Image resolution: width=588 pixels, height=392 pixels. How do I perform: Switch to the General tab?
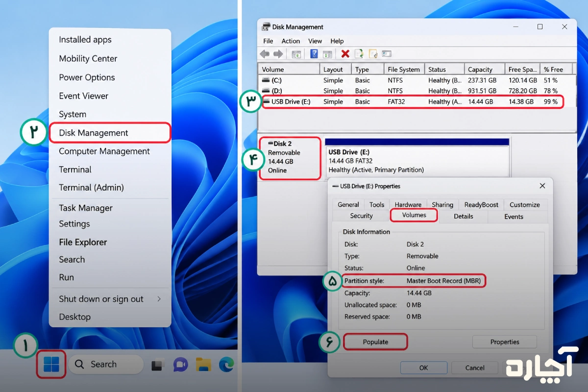click(x=348, y=205)
